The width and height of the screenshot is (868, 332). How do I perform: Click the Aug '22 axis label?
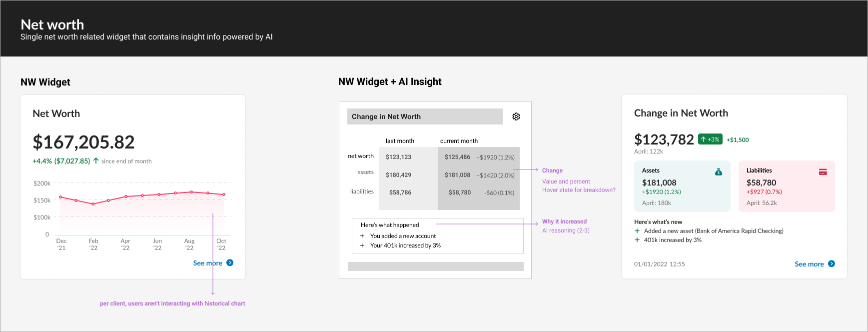[189, 244]
